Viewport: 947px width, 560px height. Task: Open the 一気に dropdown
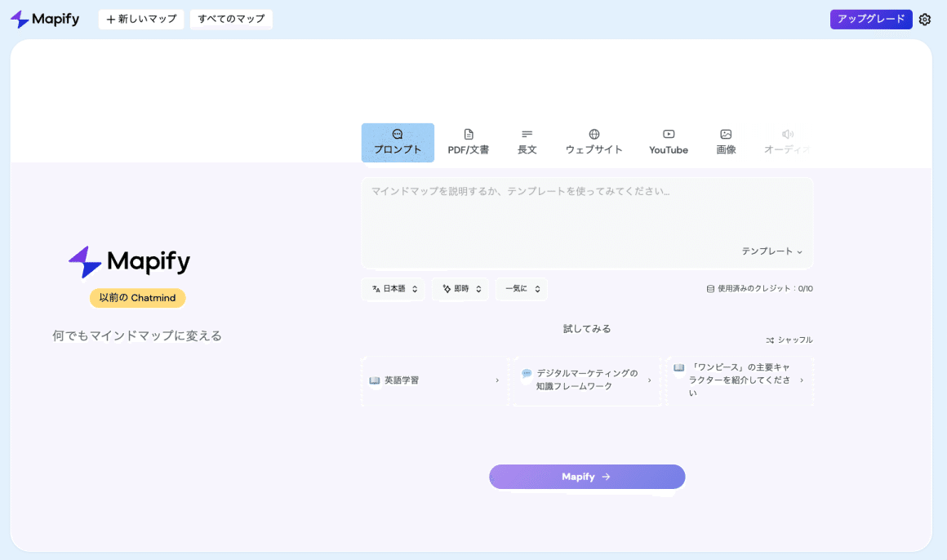coord(522,289)
